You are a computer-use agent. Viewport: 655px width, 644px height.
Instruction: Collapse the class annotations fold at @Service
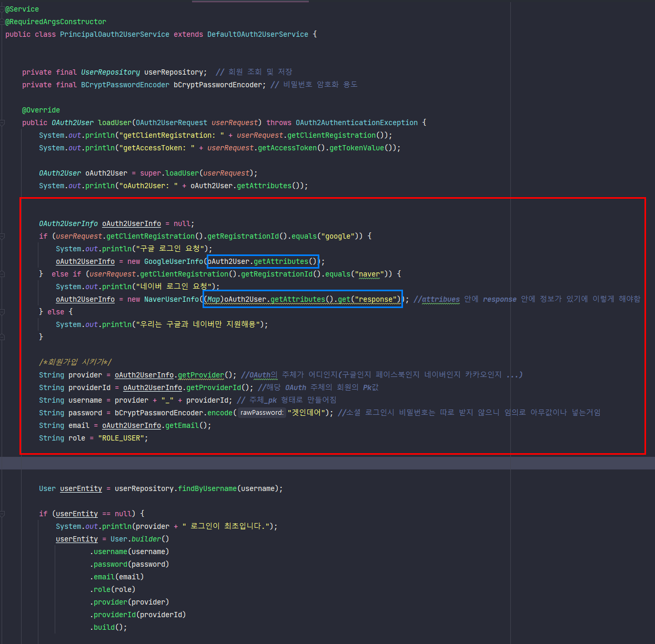click(x=3, y=9)
